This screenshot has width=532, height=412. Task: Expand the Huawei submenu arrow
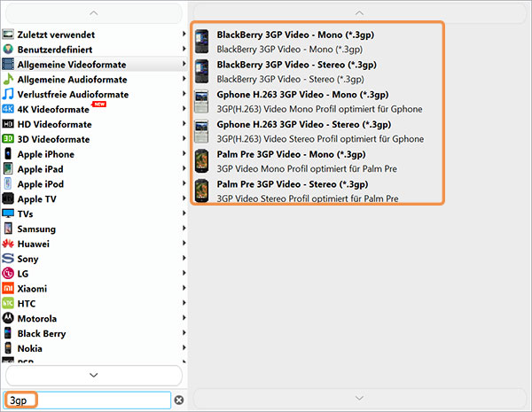click(x=184, y=243)
